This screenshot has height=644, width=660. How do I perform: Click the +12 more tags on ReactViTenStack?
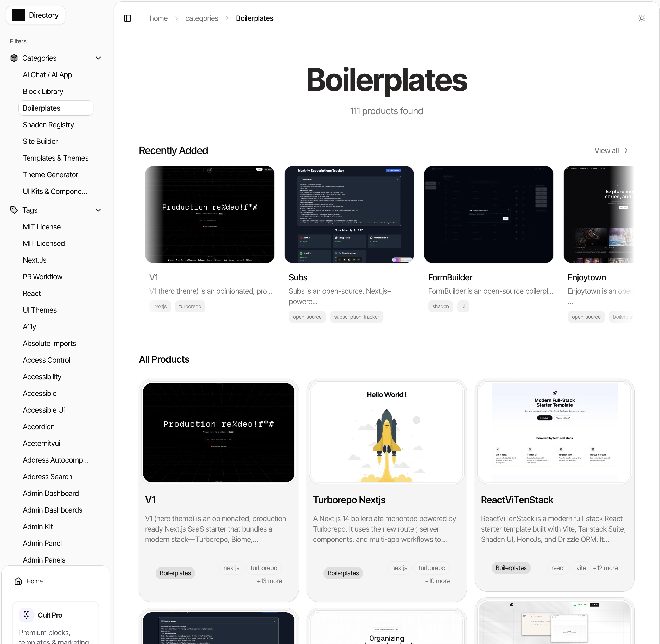pos(605,568)
